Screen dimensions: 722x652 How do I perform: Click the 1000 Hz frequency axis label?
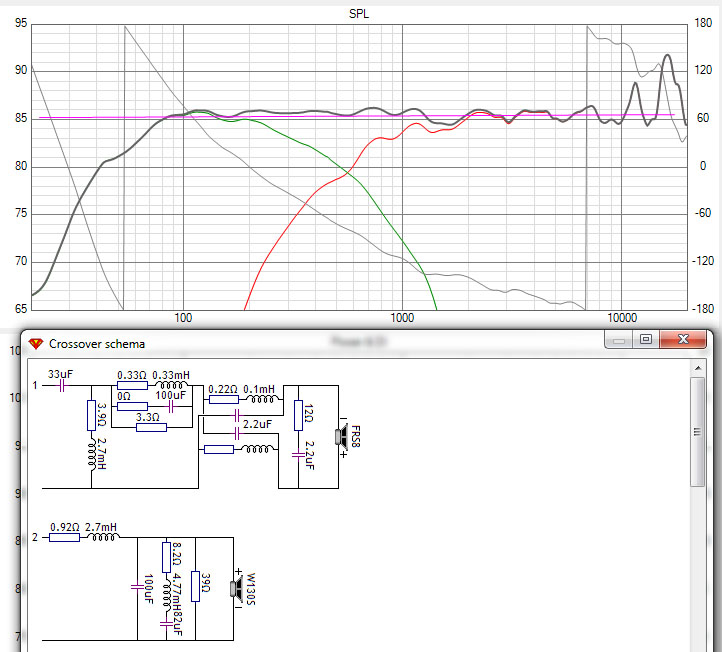pyautogui.click(x=402, y=318)
